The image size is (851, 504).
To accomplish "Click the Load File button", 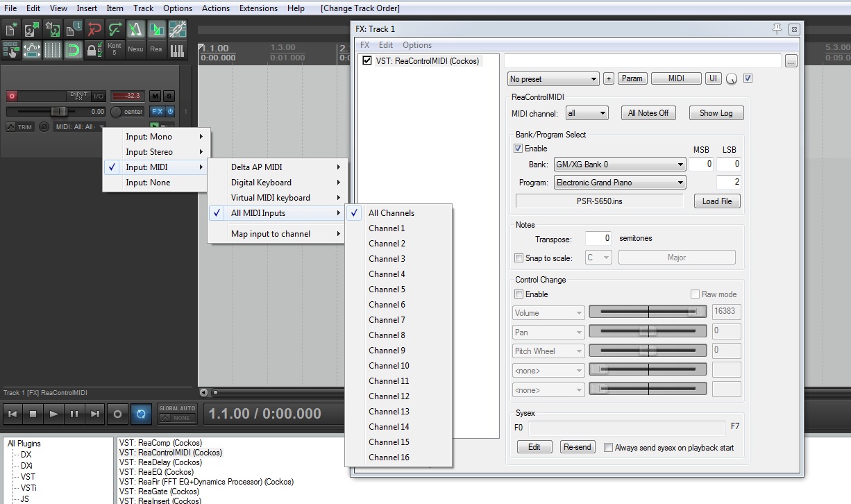I will coord(717,201).
